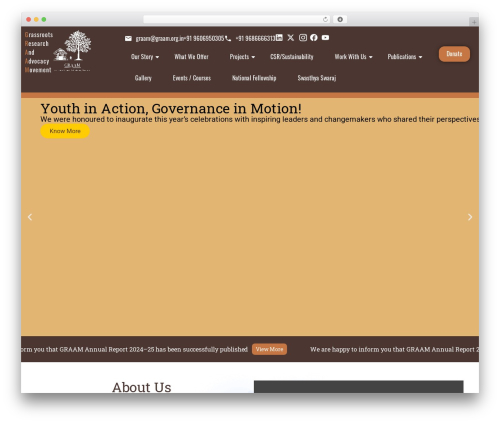Expand the Projects dropdown menu
This screenshot has height=423, width=500.
(242, 57)
